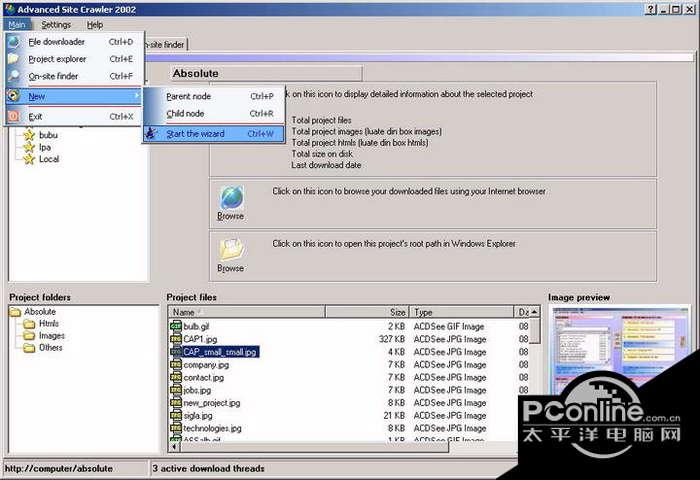This screenshot has height=480, width=700.
Task: Select CAP_small_small.jpg file row
Action: click(x=220, y=352)
